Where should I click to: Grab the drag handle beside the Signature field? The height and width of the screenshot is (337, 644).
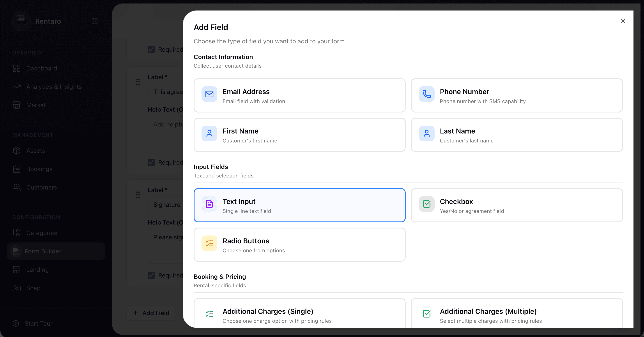click(138, 195)
